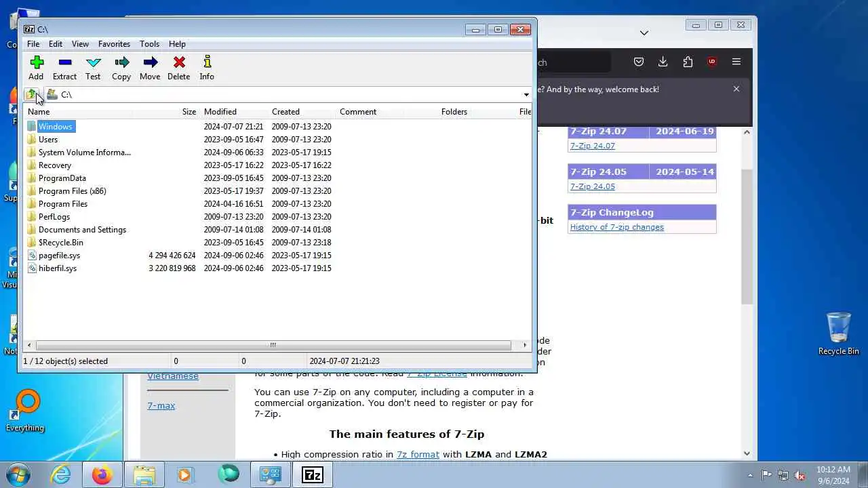868x488 pixels.
Task: Click the Add toolbar icon in 7-Zip
Action: pos(36,68)
